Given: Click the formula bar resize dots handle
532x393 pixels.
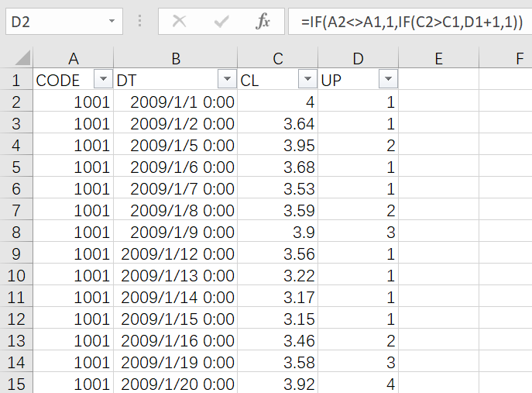Looking at the screenshot, I should 139,22.
